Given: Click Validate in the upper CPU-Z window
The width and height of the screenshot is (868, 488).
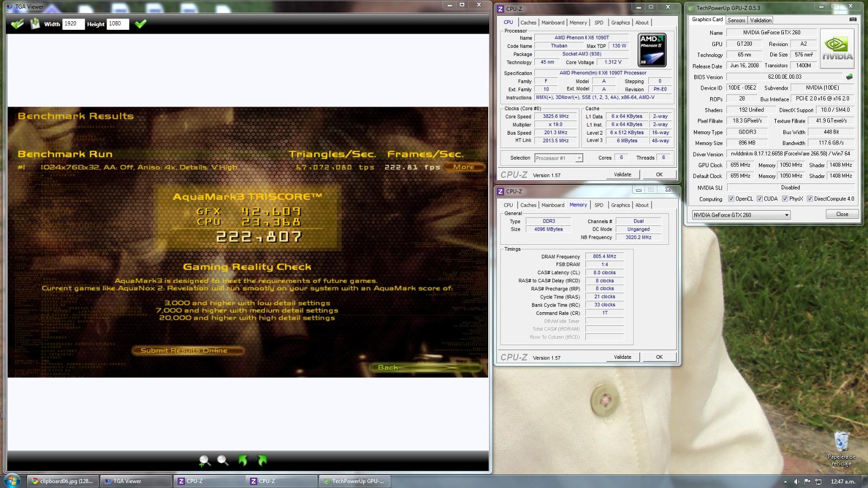Looking at the screenshot, I should [x=622, y=174].
